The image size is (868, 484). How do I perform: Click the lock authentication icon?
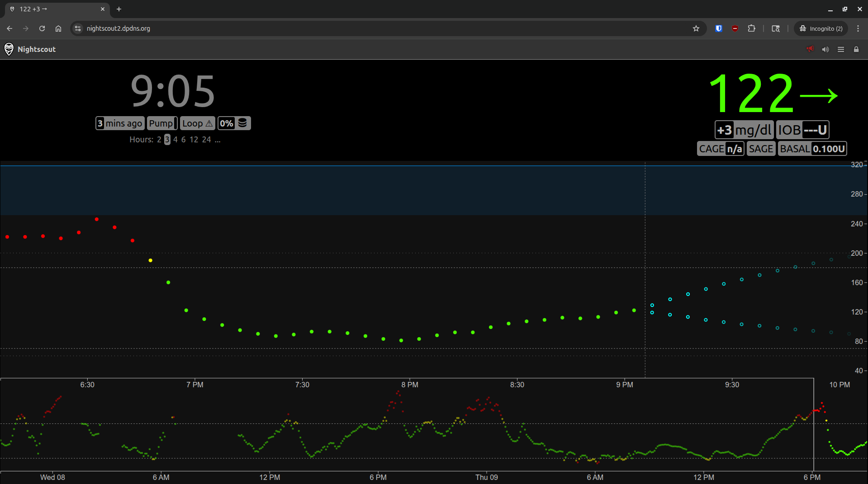tap(856, 49)
